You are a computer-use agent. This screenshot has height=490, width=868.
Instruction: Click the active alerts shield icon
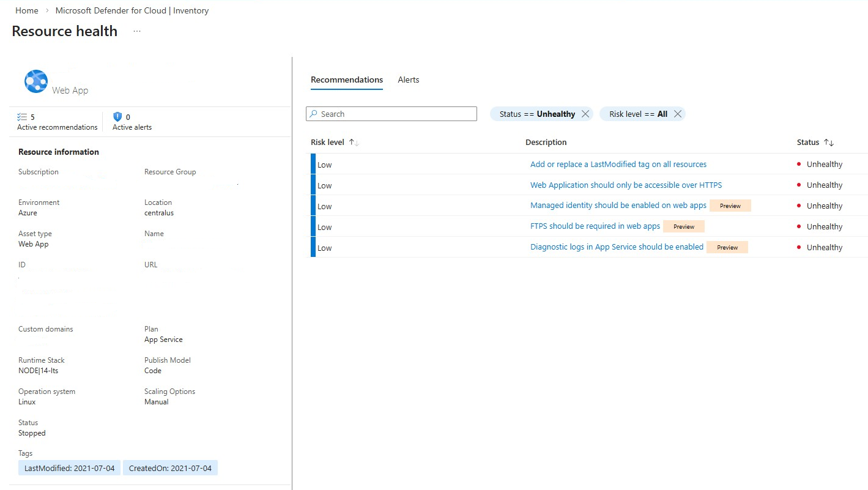click(117, 116)
